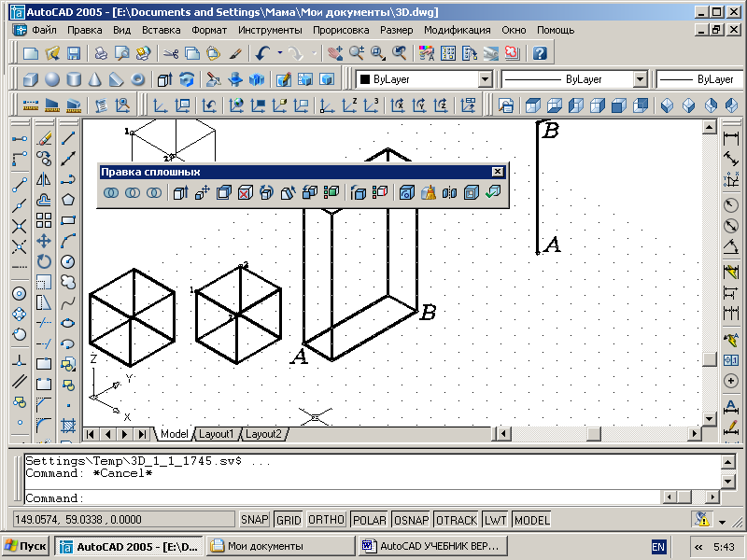Select the Pan hand tool

tap(335, 53)
